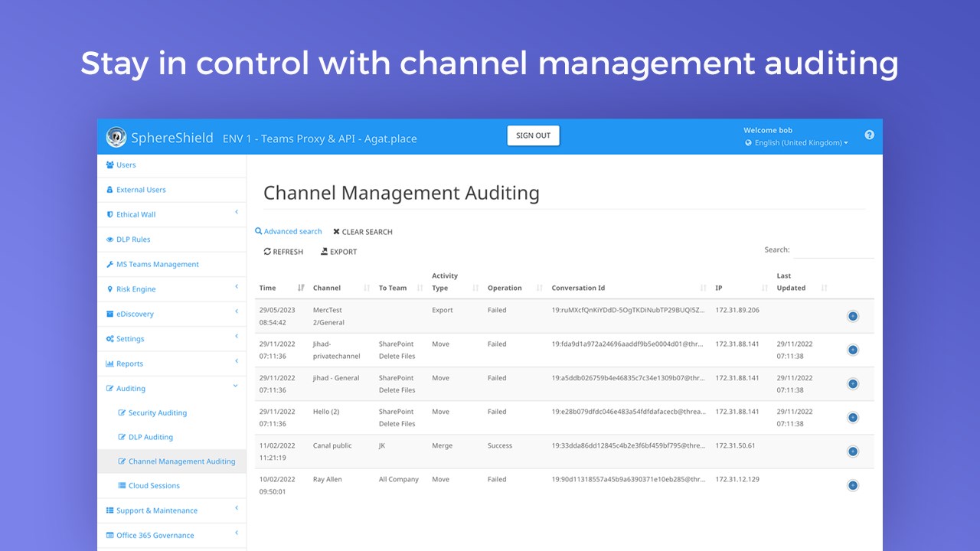Click the Success operation cell

pos(500,445)
